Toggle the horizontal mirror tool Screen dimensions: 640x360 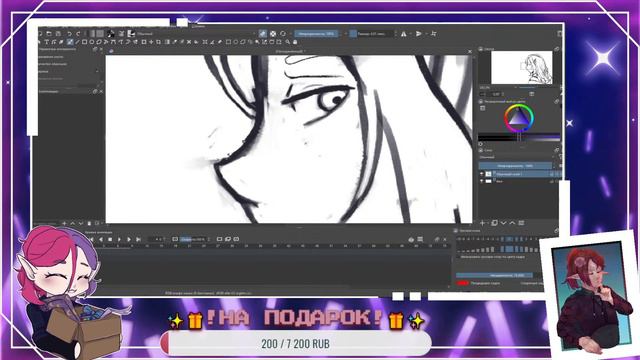(x=404, y=33)
